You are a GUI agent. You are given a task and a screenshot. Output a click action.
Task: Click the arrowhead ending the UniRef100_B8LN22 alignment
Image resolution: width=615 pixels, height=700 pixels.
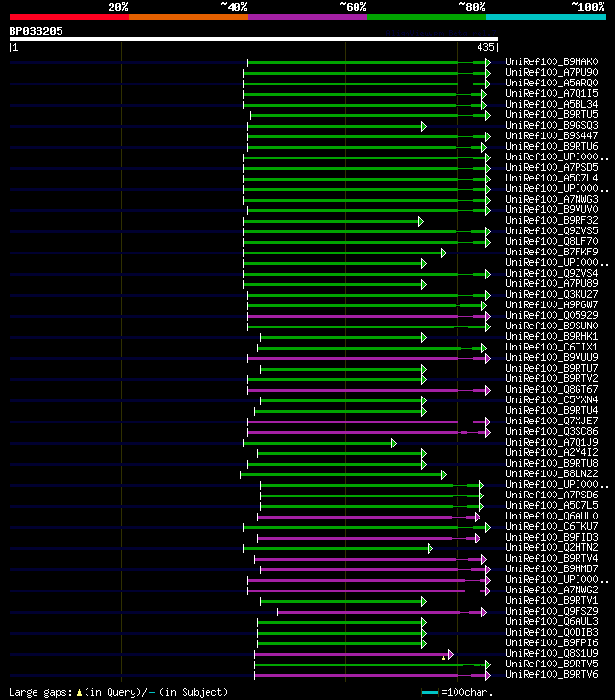pyautogui.click(x=444, y=475)
